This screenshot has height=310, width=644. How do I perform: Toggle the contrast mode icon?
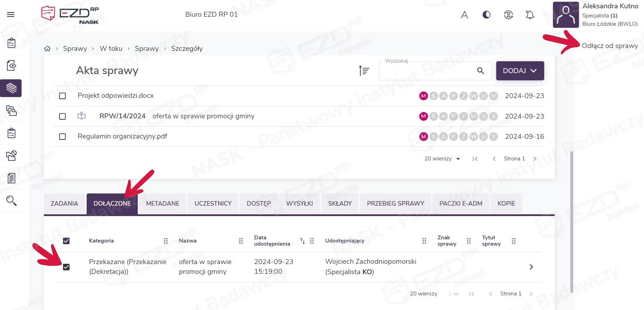pos(486,15)
